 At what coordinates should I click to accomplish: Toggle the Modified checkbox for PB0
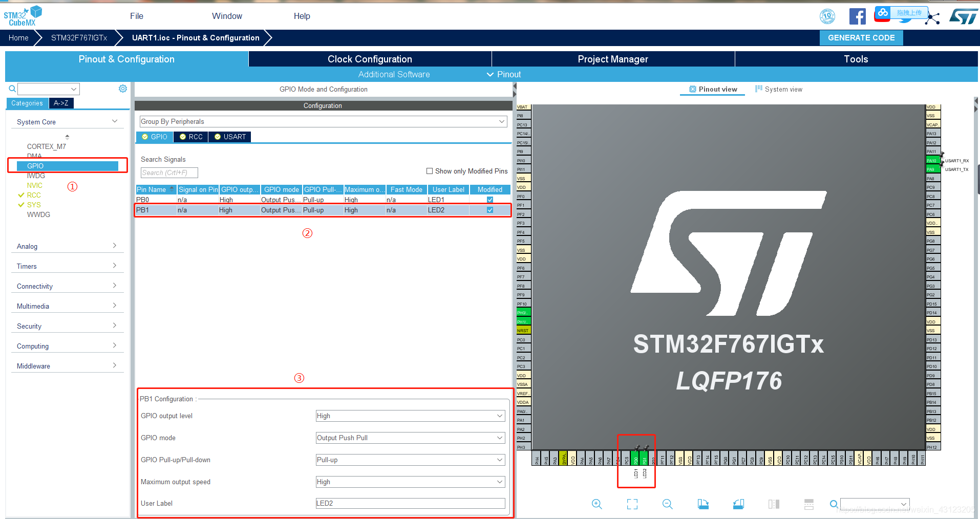(x=490, y=200)
